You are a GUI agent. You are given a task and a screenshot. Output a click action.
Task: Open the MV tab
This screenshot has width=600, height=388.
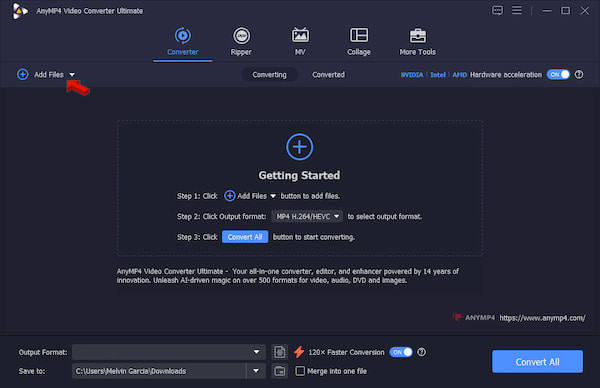pyautogui.click(x=300, y=42)
